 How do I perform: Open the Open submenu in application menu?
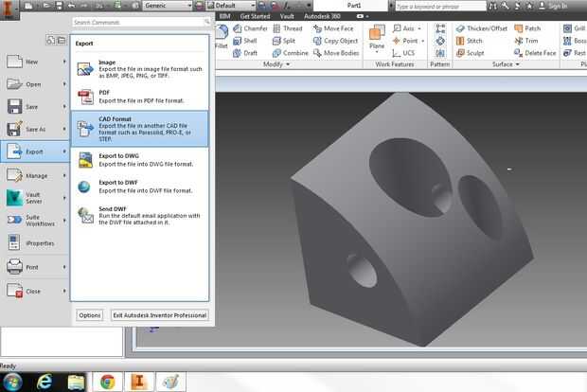(35, 84)
